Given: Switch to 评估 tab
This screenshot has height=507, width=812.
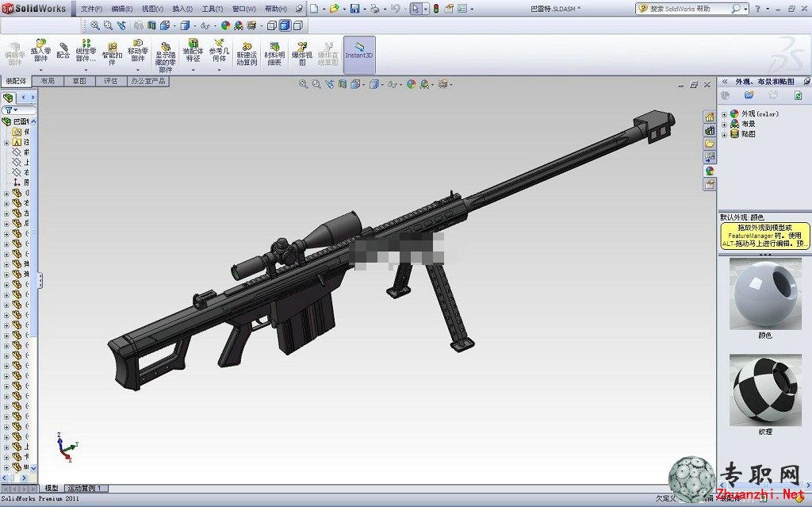Looking at the screenshot, I should click(x=111, y=81).
